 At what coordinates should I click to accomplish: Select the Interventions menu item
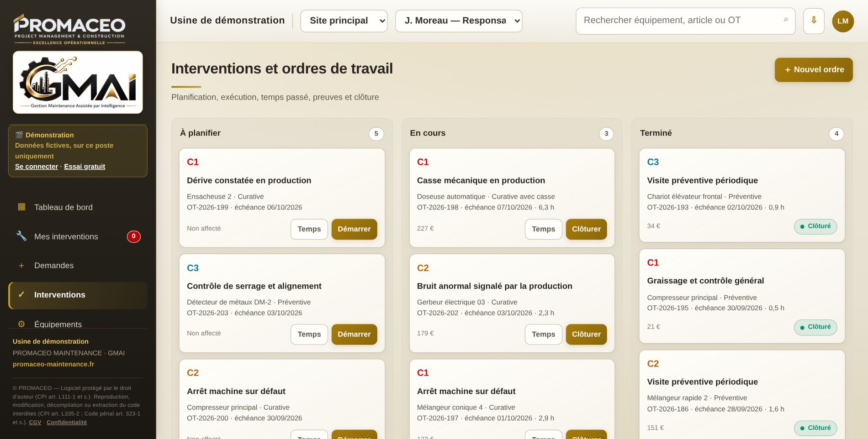pos(78,295)
